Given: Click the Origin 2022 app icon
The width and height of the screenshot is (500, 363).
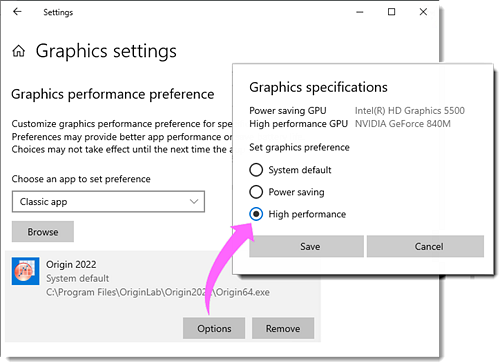Looking at the screenshot, I should tap(25, 271).
